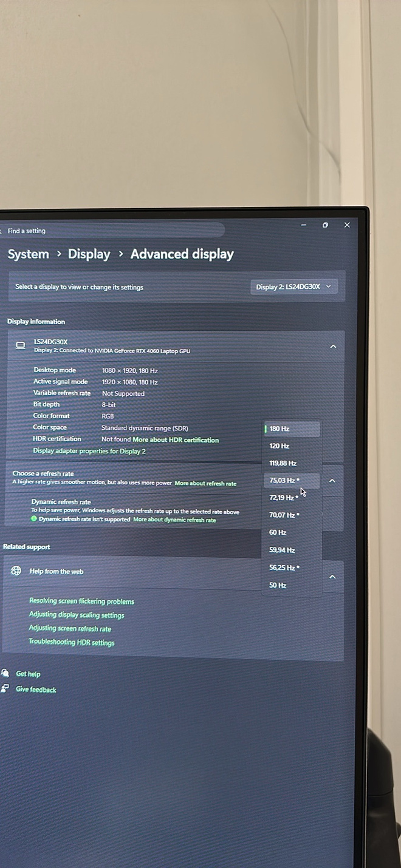Click the Advanced display page title

pyautogui.click(x=182, y=254)
